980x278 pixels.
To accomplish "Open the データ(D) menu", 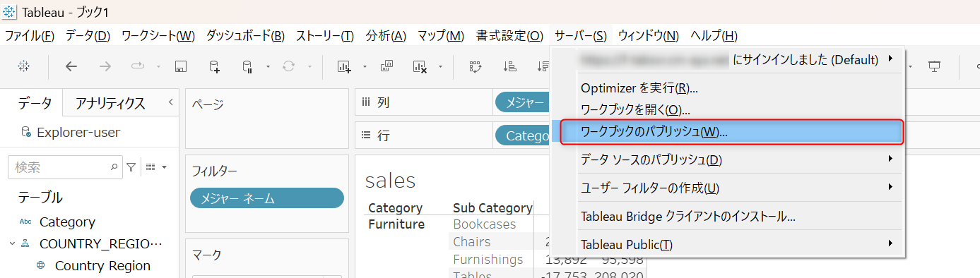I will pos(88,35).
